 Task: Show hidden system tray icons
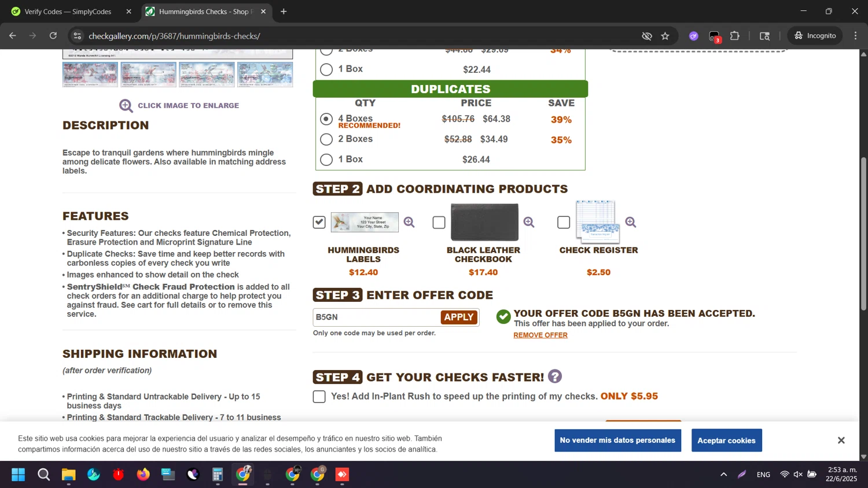[723, 475]
